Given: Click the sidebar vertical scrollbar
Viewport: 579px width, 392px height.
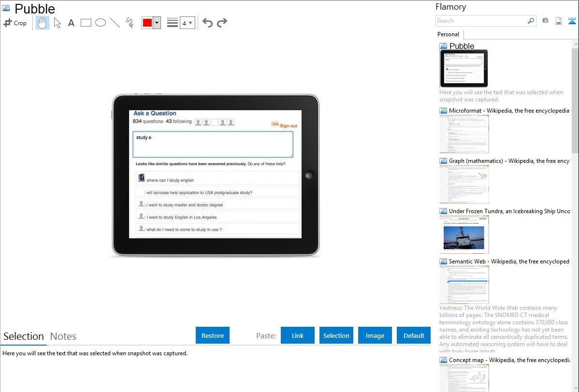Looking at the screenshot, I should coord(575,101).
